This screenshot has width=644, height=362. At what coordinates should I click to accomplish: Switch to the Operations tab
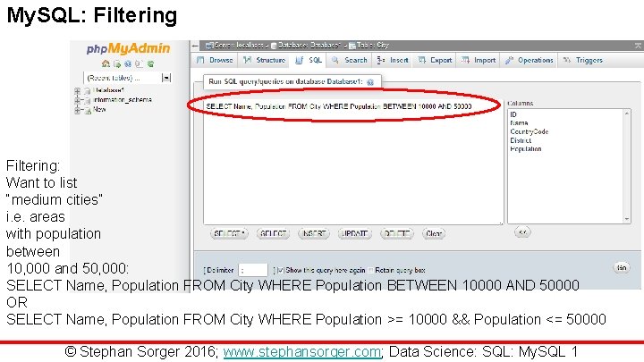530,60
